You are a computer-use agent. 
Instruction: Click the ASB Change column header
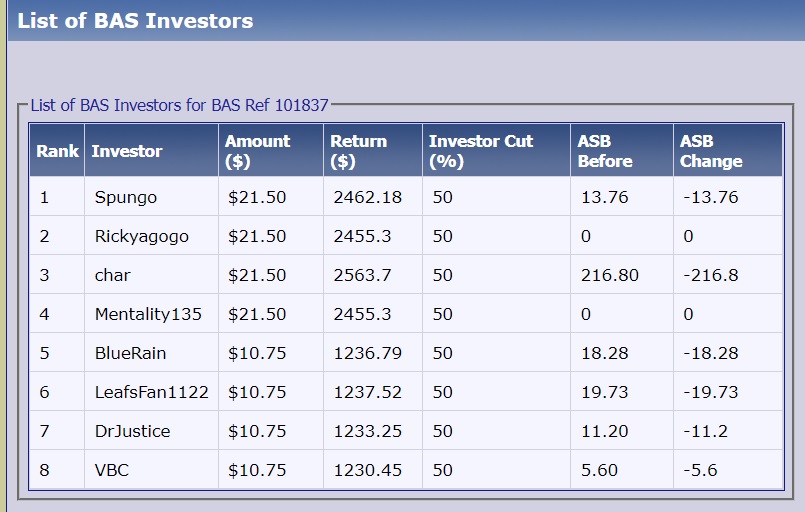[x=711, y=151]
